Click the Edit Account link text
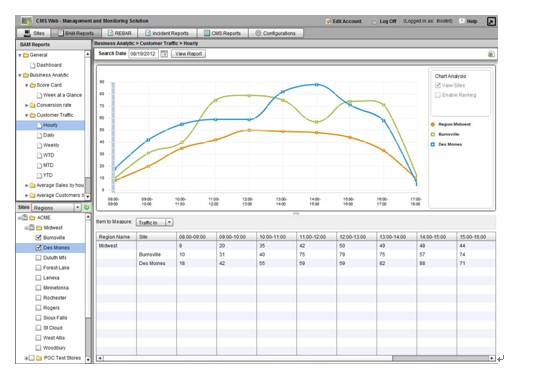Viewport: 538px width, 382px height. pyautogui.click(x=347, y=21)
